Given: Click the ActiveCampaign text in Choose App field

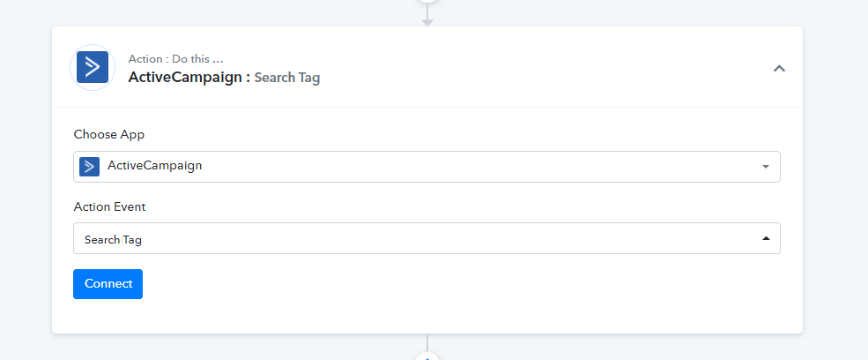Looking at the screenshot, I should [x=154, y=165].
